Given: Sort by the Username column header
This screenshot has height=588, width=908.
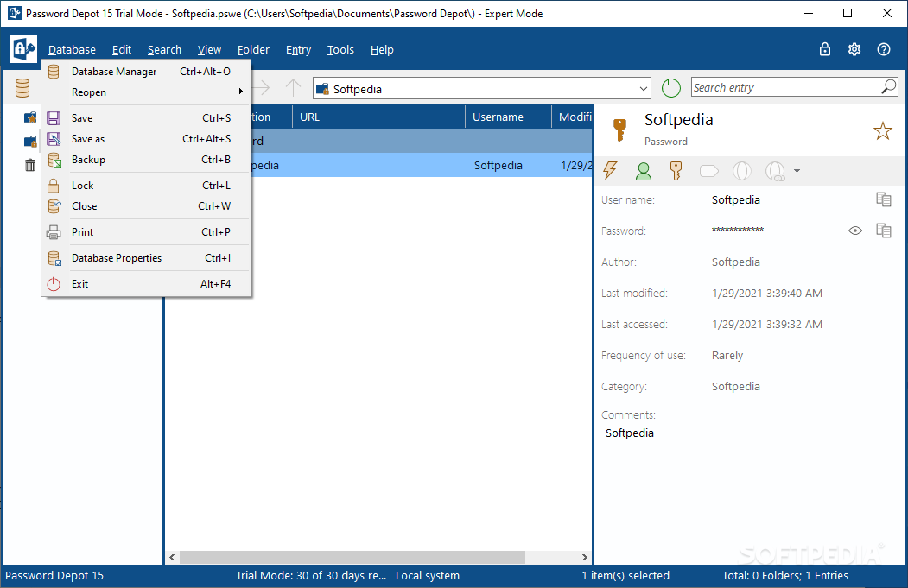Looking at the screenshot, I should pyautogui.click(x=509, y=117).
